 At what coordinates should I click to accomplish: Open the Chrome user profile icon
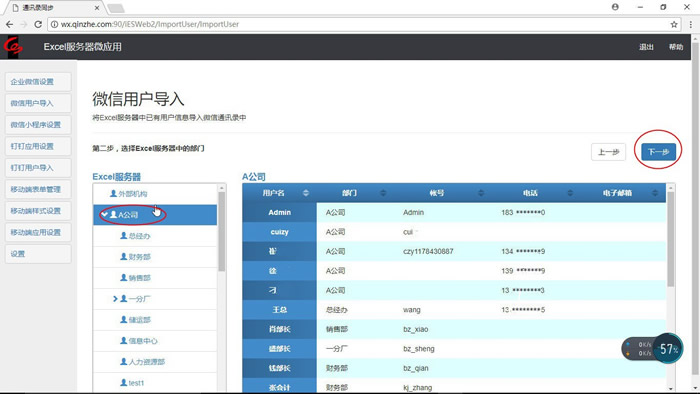click(615, 7)
